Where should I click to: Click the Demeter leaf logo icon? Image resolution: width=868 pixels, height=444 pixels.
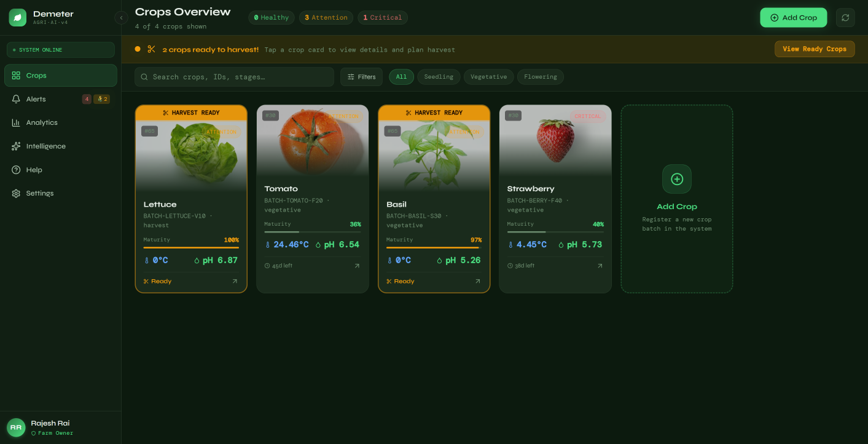click(x=18, y=17)
